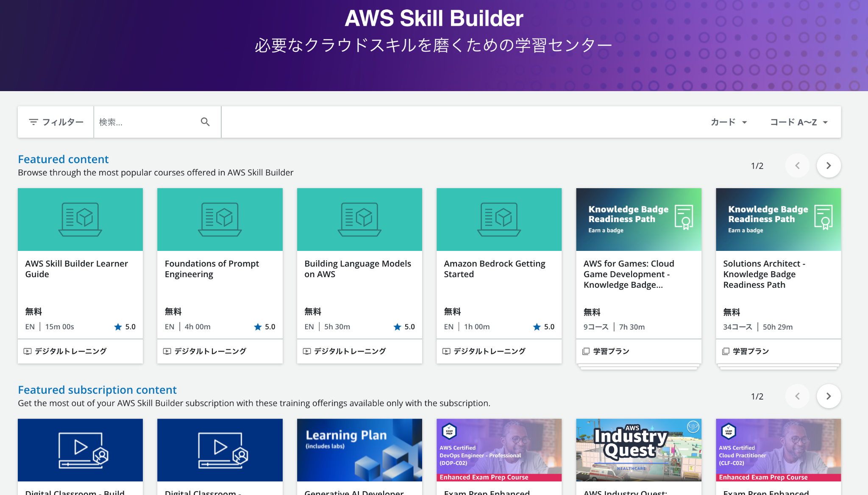Open AWS Industry Quest Healthcare thumbnail
This screenshot has height=495, width=868.
[x=639, y=450]
